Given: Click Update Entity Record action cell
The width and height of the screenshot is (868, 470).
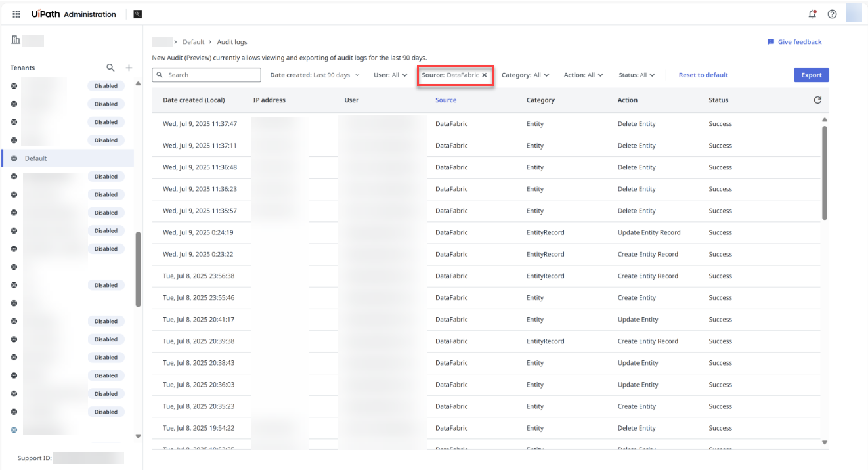Looking at the screenshot, I should point(649,232).
